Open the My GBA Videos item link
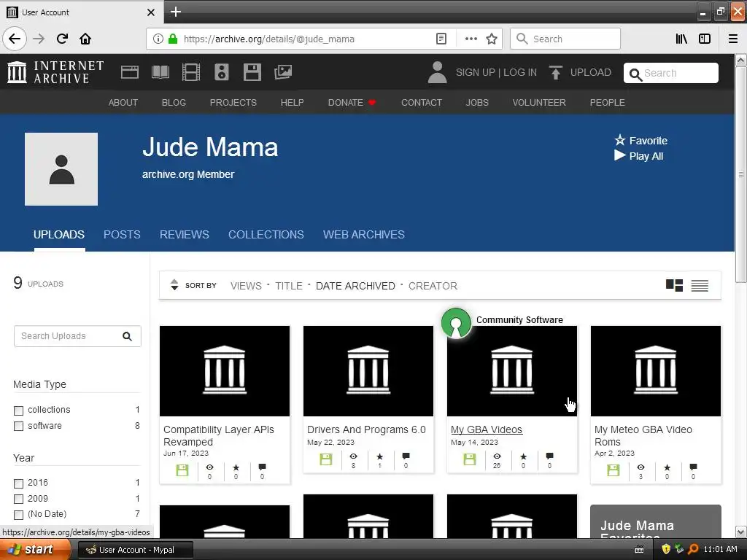This screenshot has width=747, height=560. [487, 429]
